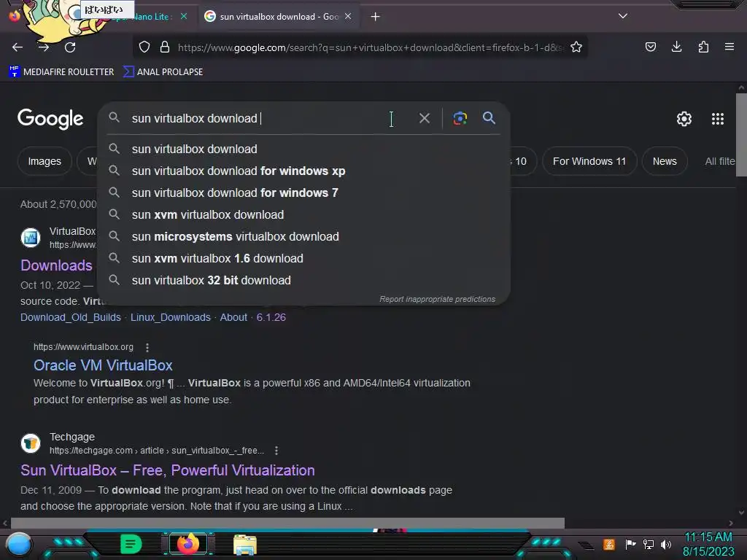Open the Google apps grid
The width and height of the screenshot is (747, 560).
[x=718, y=119]
